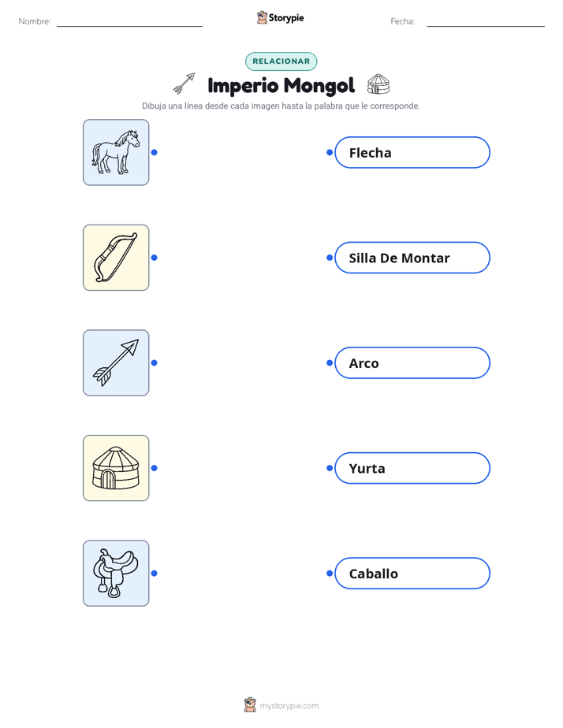The height and width of the screenshot is (728, 563).
Task: Click the blue dot left of Flecha
Action: click(330, 152)
